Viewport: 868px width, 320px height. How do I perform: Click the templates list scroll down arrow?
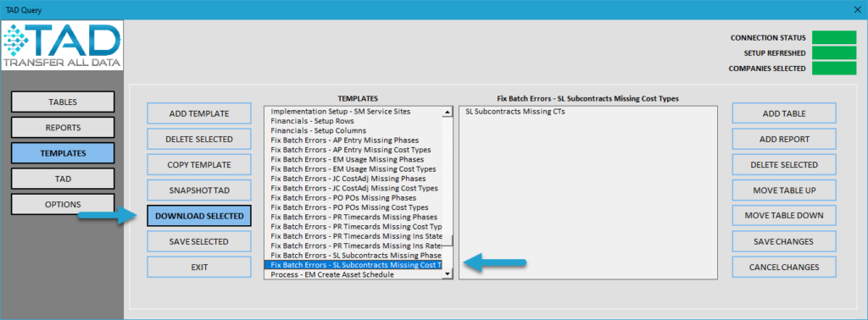coord(448,274)
